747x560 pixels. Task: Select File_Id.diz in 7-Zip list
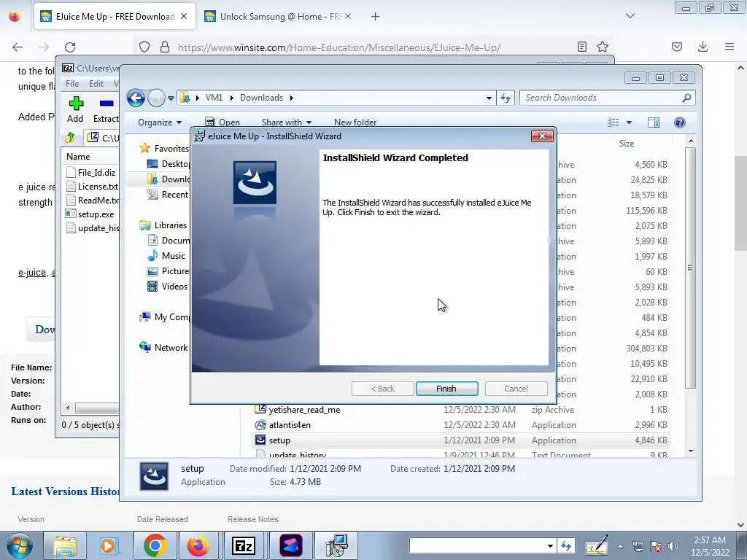[91, 172]
